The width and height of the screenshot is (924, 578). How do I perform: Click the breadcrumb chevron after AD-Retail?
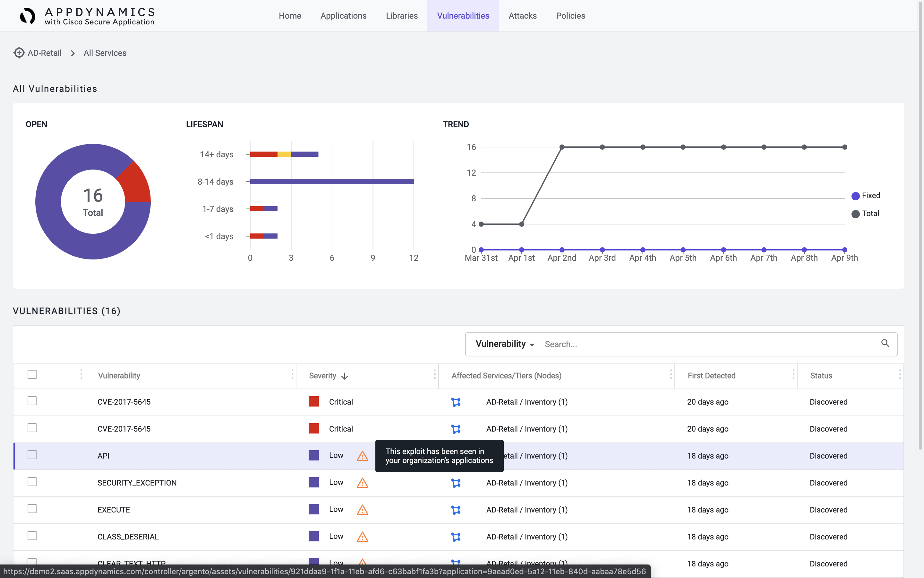[73, 53]
